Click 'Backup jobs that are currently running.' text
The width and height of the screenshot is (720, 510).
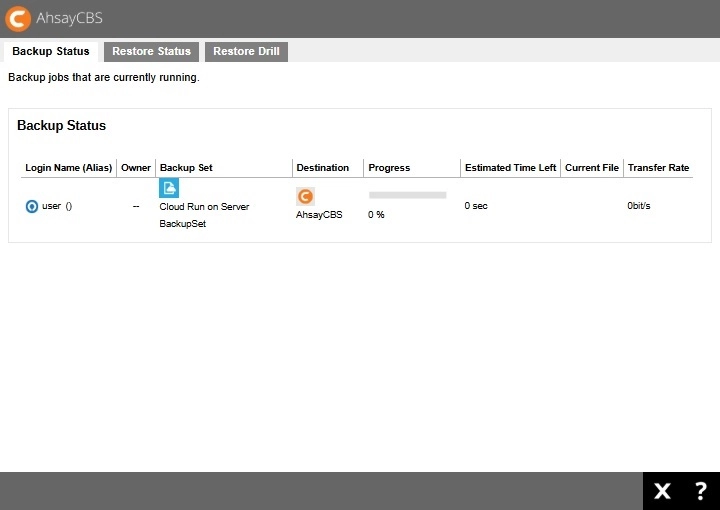click(104, 78)
